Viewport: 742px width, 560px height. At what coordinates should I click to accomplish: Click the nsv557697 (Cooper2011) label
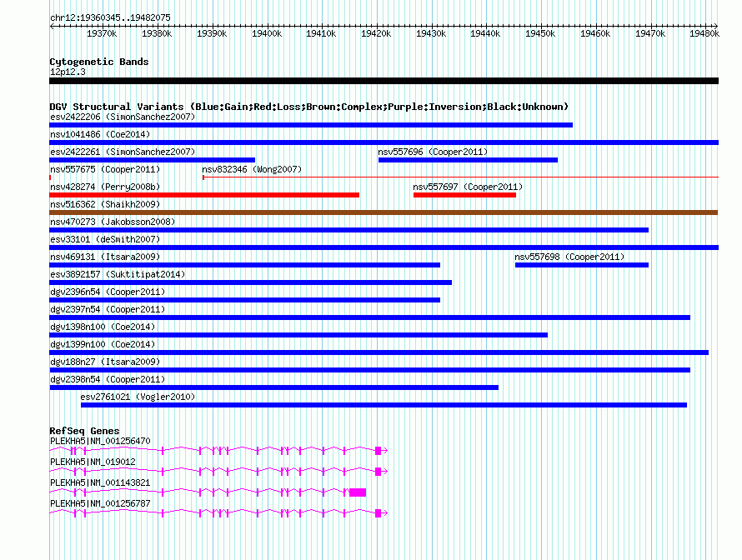[x=468, y=187]
